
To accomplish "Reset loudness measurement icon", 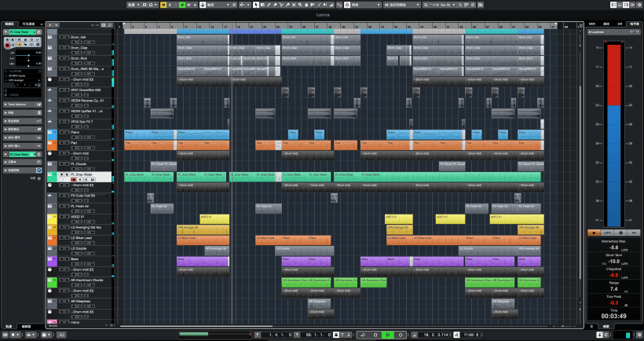I will click(x=634, y=233).
